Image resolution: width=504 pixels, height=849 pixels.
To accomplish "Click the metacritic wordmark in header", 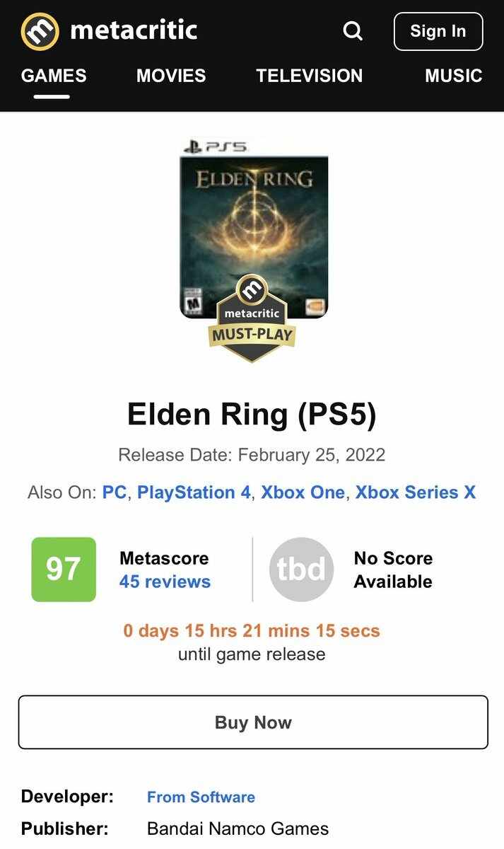I will 134,31.
